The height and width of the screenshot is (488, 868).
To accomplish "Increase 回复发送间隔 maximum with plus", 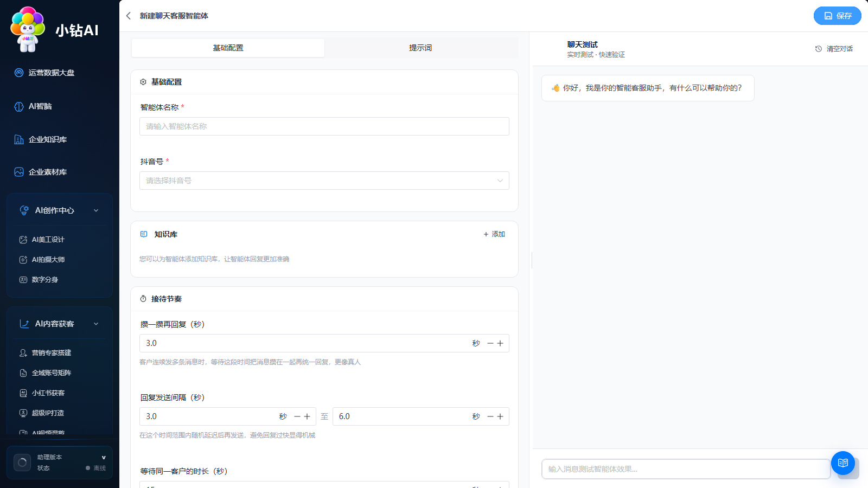I will pos(500,416).
